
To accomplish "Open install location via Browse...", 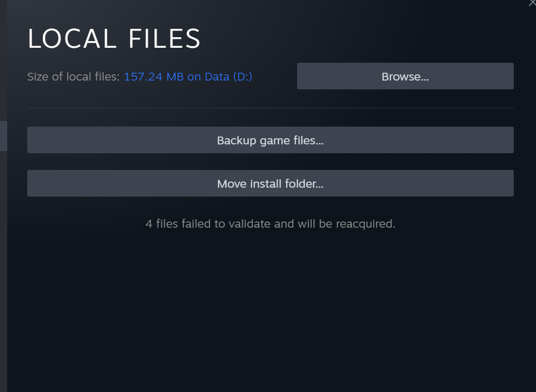I will (x=405, y=76).
